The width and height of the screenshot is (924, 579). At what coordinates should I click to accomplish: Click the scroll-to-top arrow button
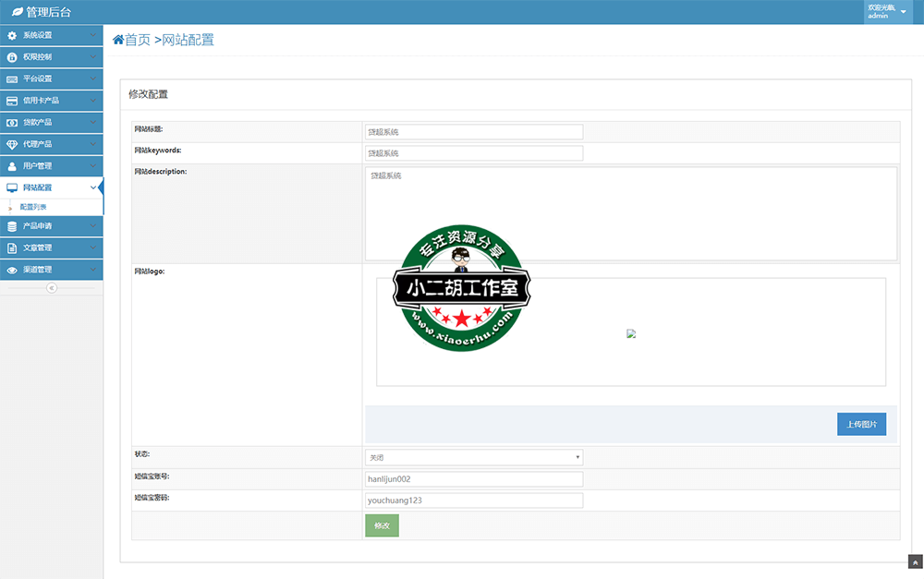[x=915, y=561]
